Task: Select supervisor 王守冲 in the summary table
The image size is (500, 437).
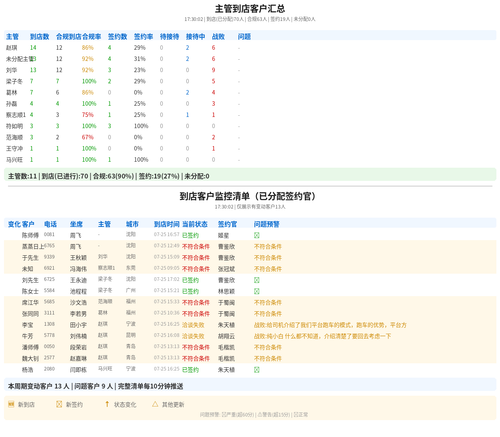Action: (x=14, y=149)
